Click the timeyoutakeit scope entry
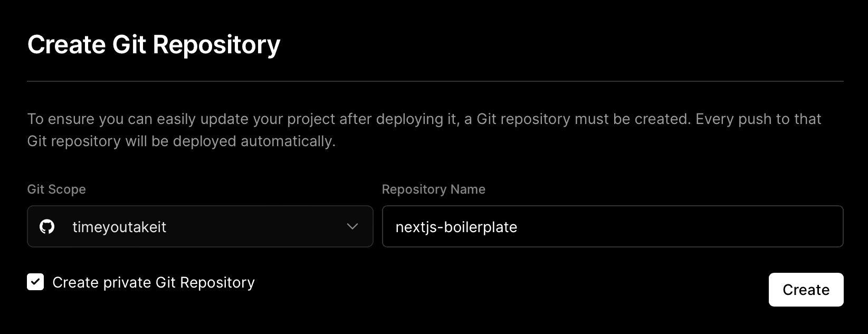The image size is (868, 334). point(119,226)
